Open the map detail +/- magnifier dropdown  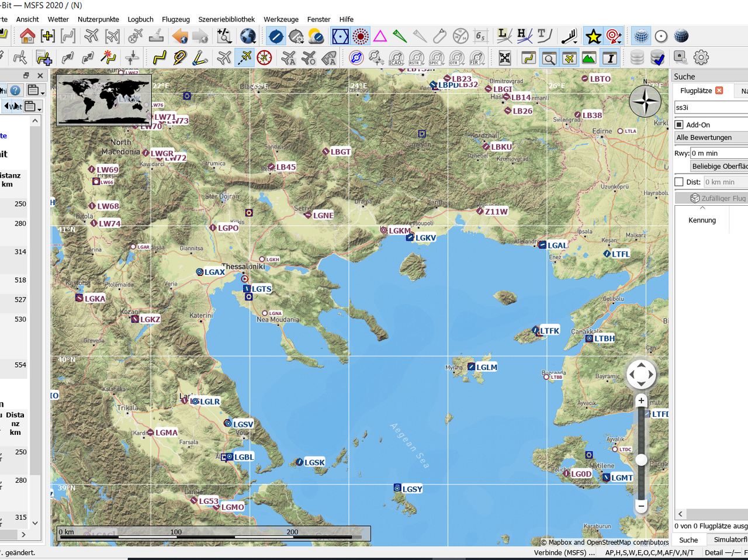(224, 36)
